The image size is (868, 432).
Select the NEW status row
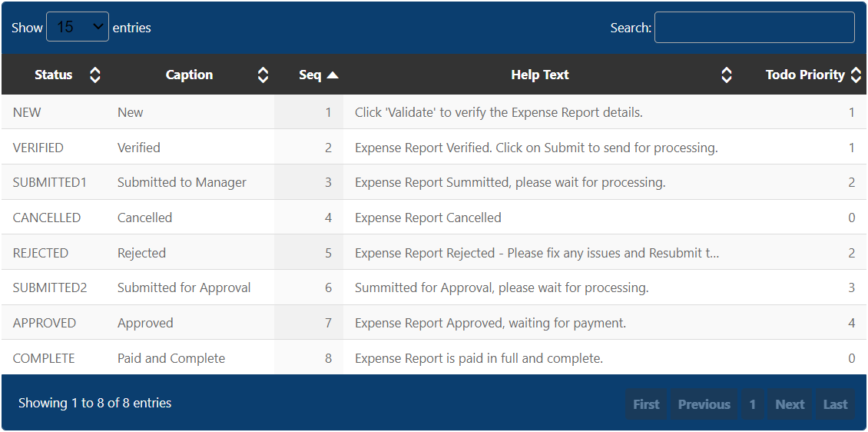434,112
